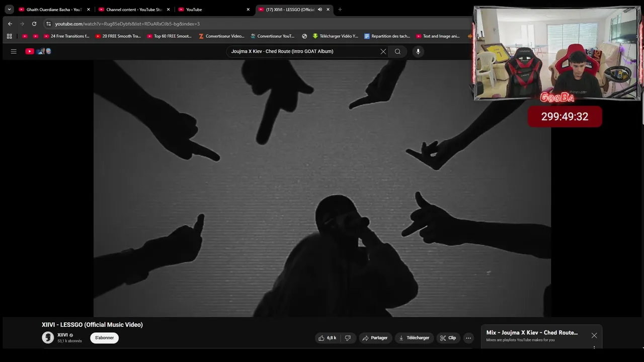Close the Mix playlist panel
Screen dimensions: 644x362
coord(594,335)
